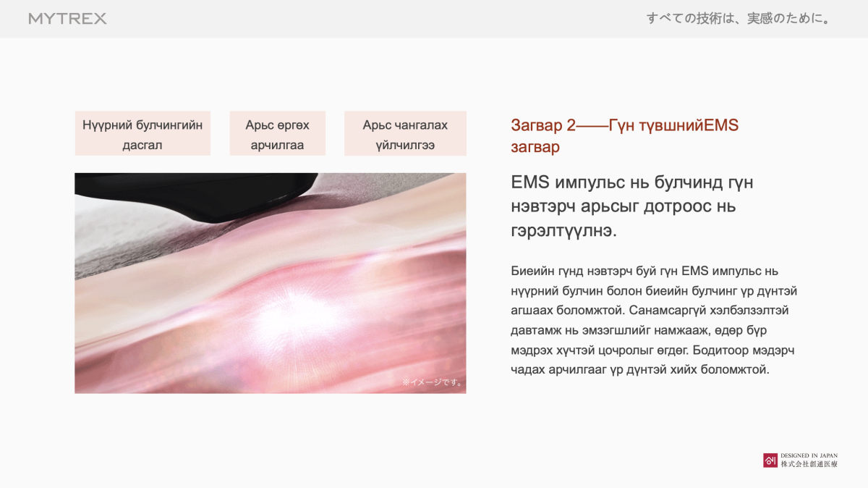The width and height of the screenshot is (868, 488).
Task: Click the word загвар on the heading's second line
Action: click(535, 148)
